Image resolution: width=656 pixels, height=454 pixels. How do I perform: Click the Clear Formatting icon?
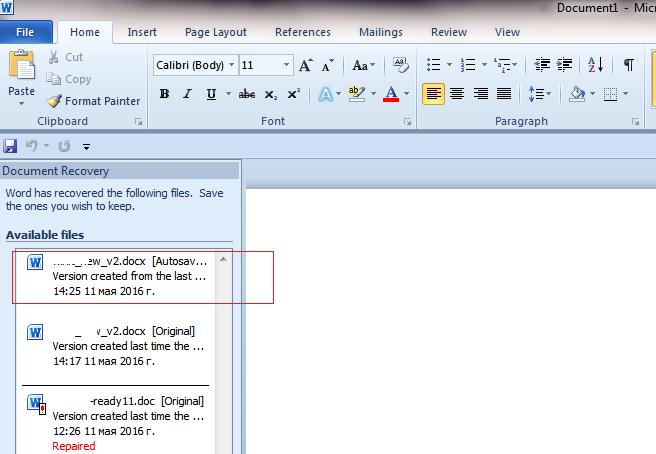click(400, 66)
